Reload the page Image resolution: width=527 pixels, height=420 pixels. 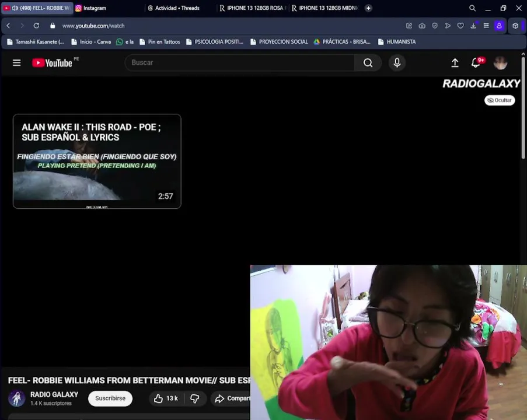(x=36, y=26)
